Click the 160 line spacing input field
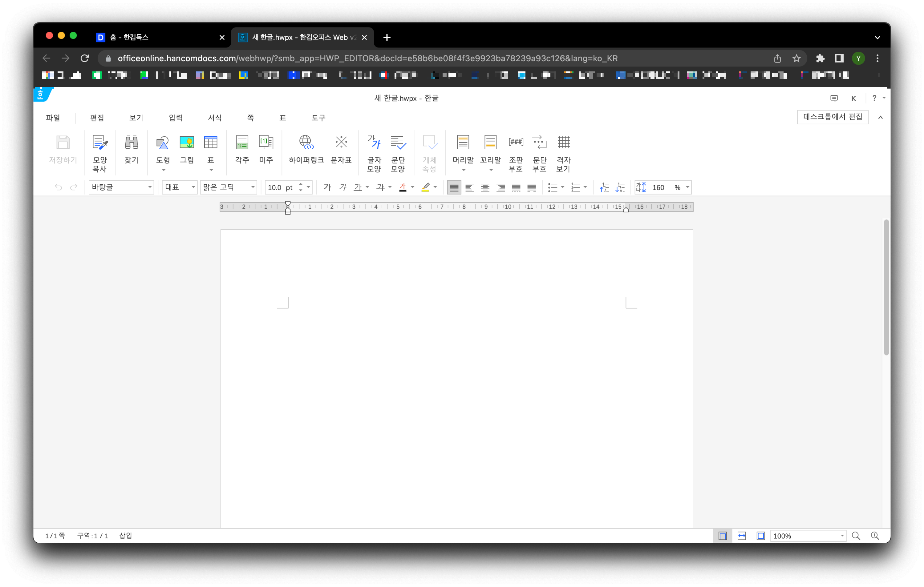This screenshot has width=924, height=587. coord(659,187)
